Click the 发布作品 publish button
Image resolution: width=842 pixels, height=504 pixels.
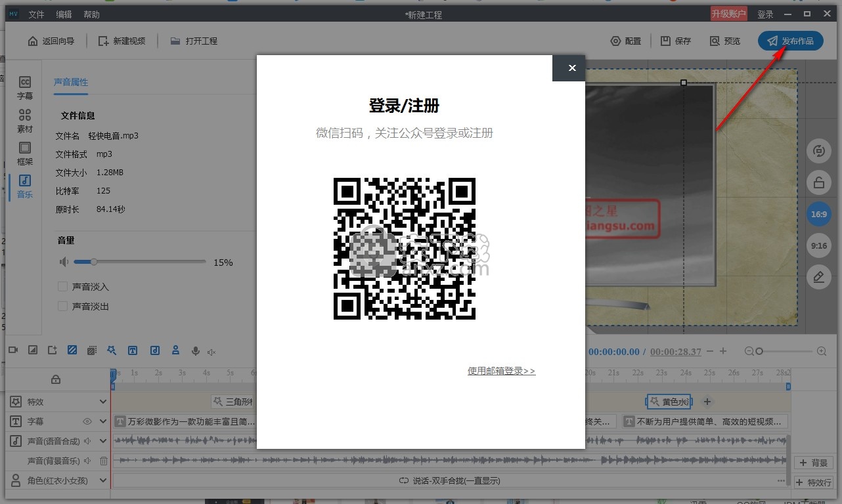coord(791,41)
